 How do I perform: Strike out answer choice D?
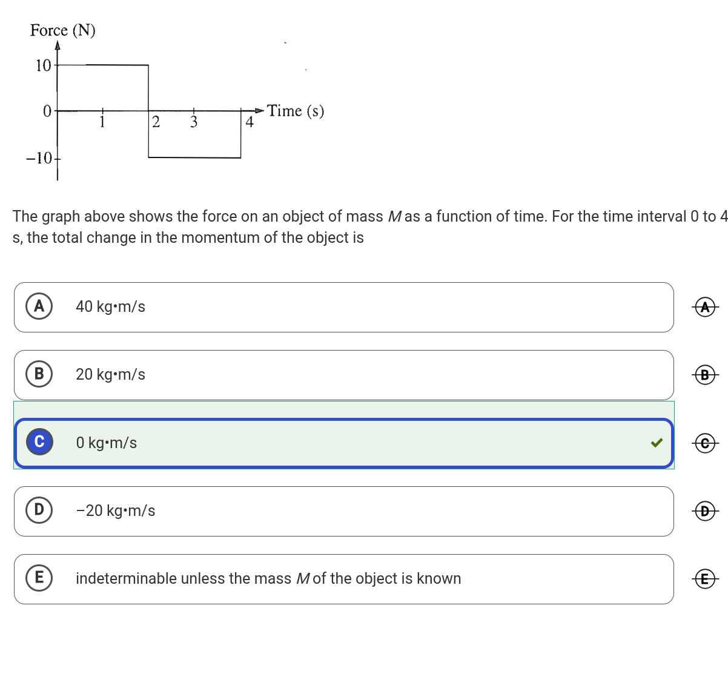click(704, 511)
